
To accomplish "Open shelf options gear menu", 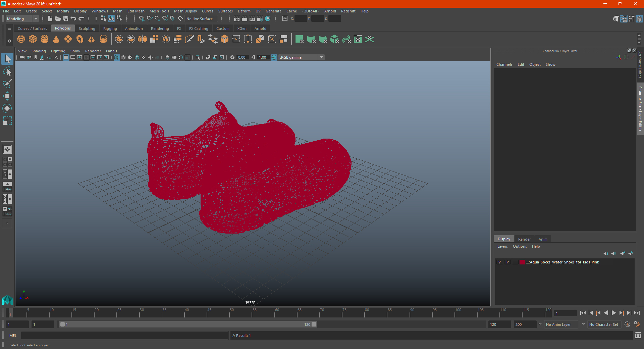I will [x=9, y=41].
